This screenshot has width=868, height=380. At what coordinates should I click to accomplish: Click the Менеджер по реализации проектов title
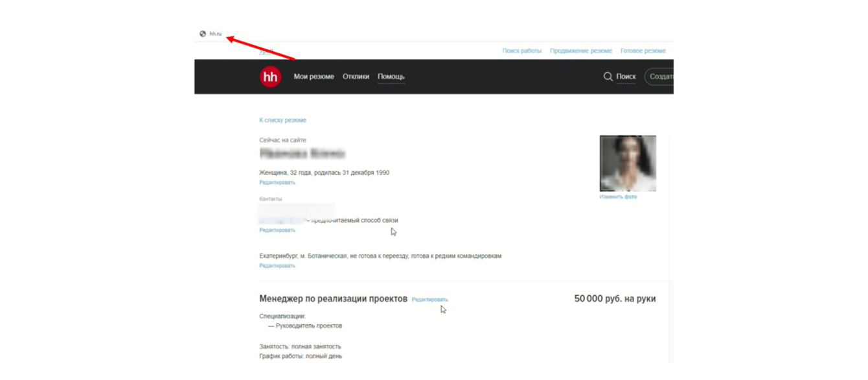tap(334, 299)
